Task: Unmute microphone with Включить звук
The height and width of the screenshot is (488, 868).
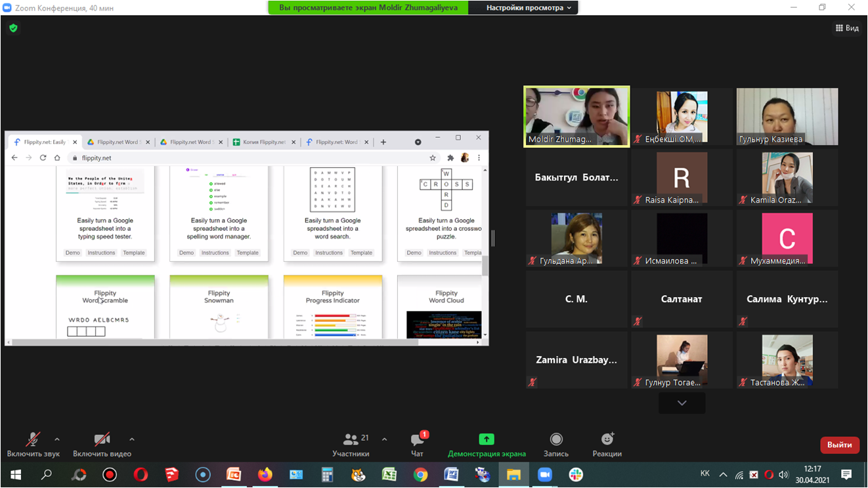Action: click(33, 444)
